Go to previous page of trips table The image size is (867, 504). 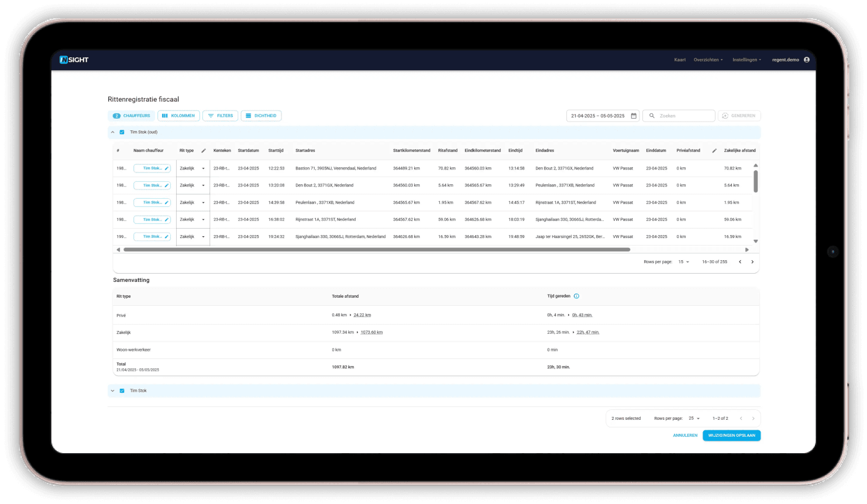[740, 262]
